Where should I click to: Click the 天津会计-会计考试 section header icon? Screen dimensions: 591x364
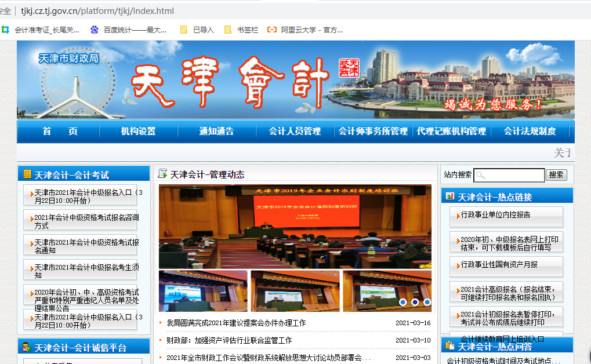pyautogui.click(x=27, y=174)
